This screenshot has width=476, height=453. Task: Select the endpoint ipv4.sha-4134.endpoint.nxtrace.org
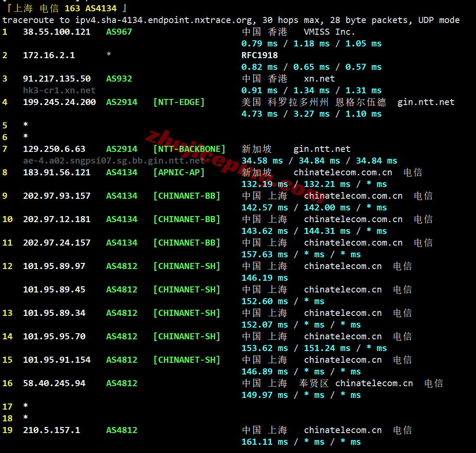point(163,20)
